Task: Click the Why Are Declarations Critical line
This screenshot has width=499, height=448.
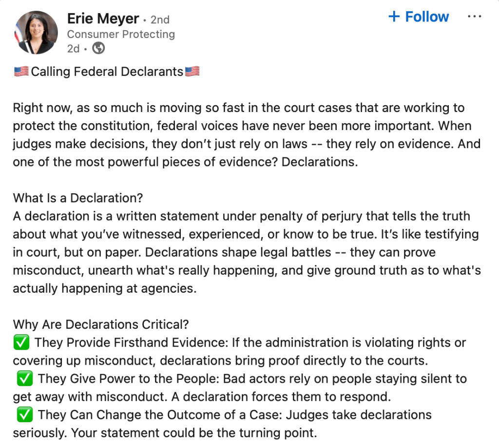Action: coord(101,324)
